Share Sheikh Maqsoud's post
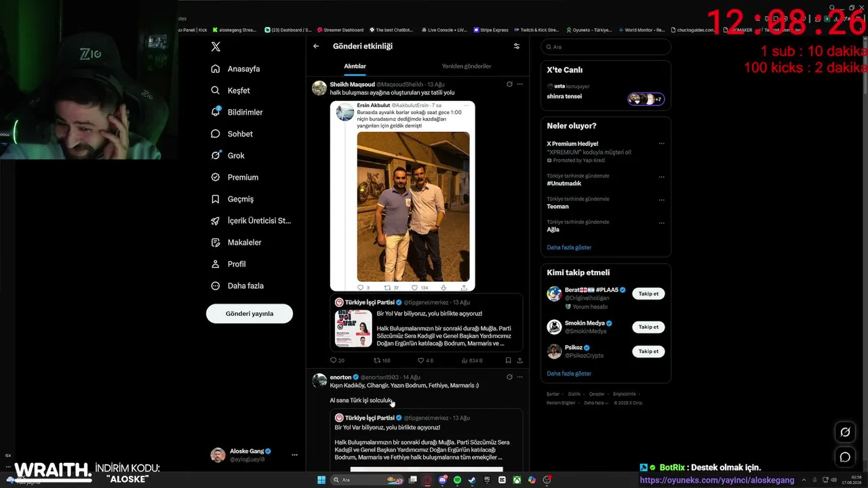Image resolution: width=868 pixels, height=488 pixels. [519, 361]
